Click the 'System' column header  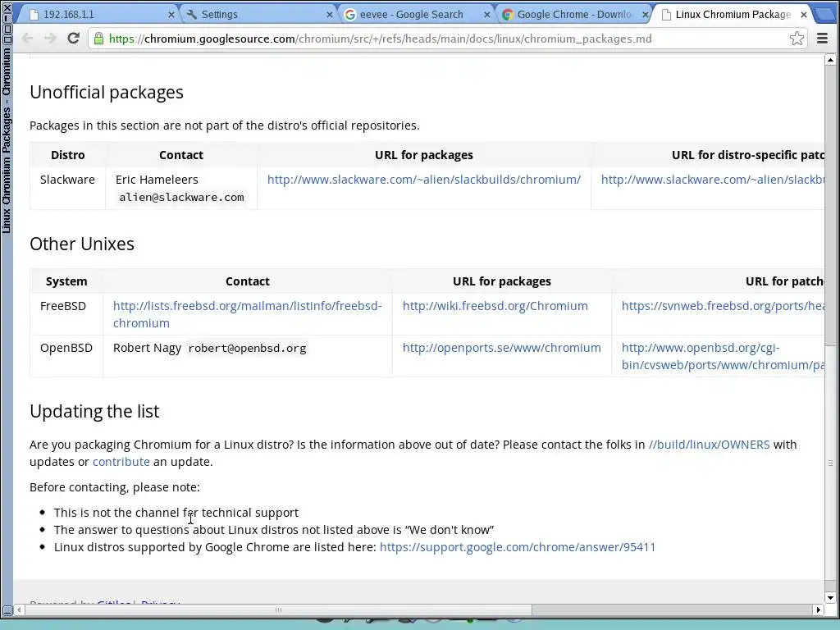tap(66, 281)
